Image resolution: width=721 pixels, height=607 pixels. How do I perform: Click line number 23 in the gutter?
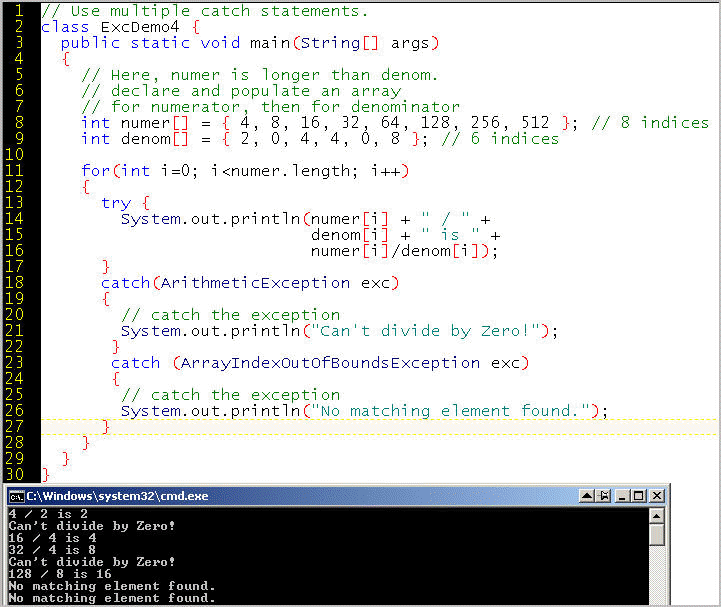pyautogui.click(x=14, y=362)
